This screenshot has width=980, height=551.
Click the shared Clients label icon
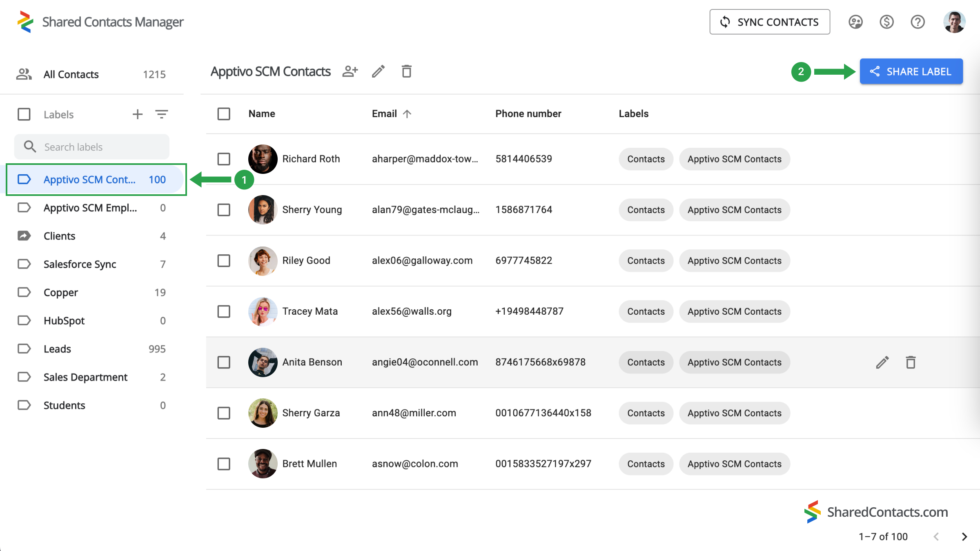coord(24,236)
